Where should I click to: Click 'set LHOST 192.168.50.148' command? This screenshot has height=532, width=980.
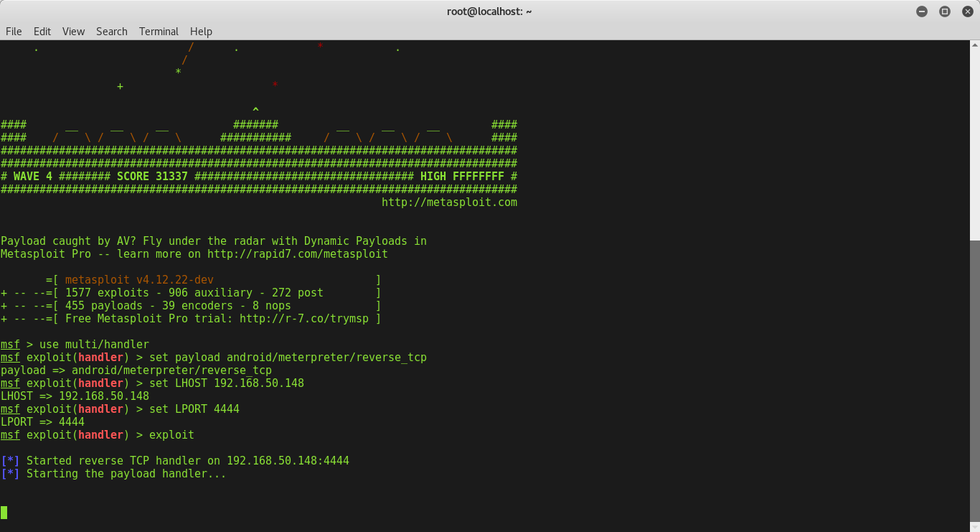[227, 383]
